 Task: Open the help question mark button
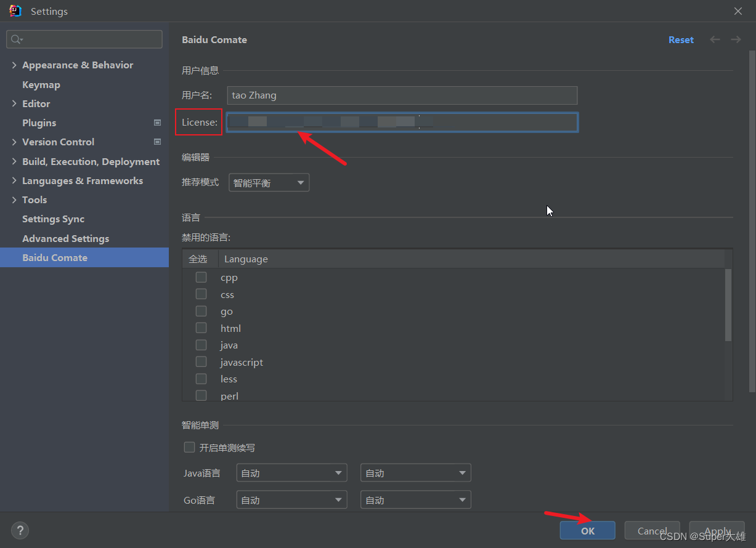[x=20, y=530]
